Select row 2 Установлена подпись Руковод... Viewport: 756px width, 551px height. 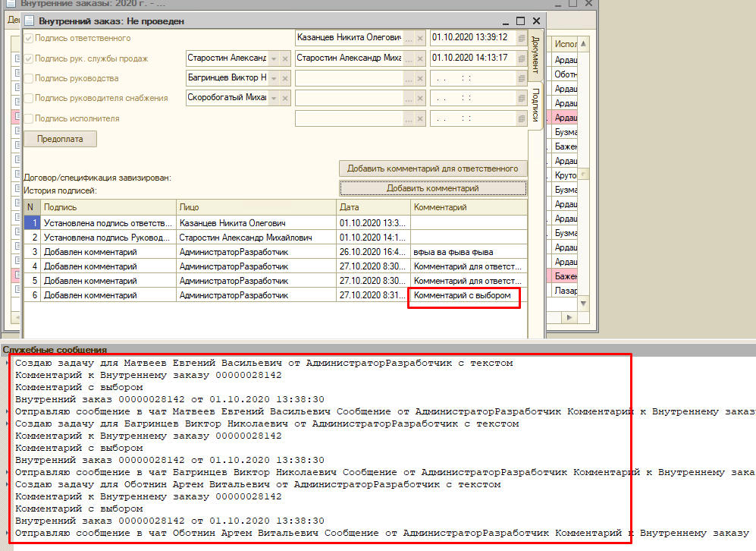point(108,238)
